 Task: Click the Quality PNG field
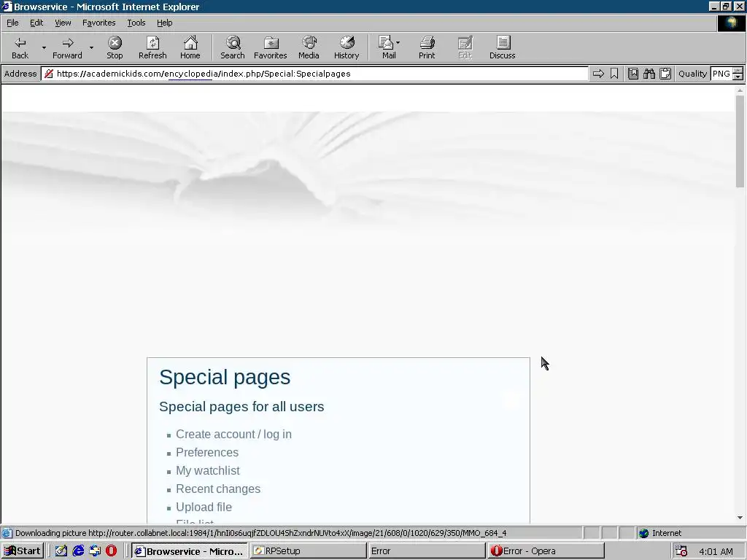pyautogui.click(x=721, y=74)
